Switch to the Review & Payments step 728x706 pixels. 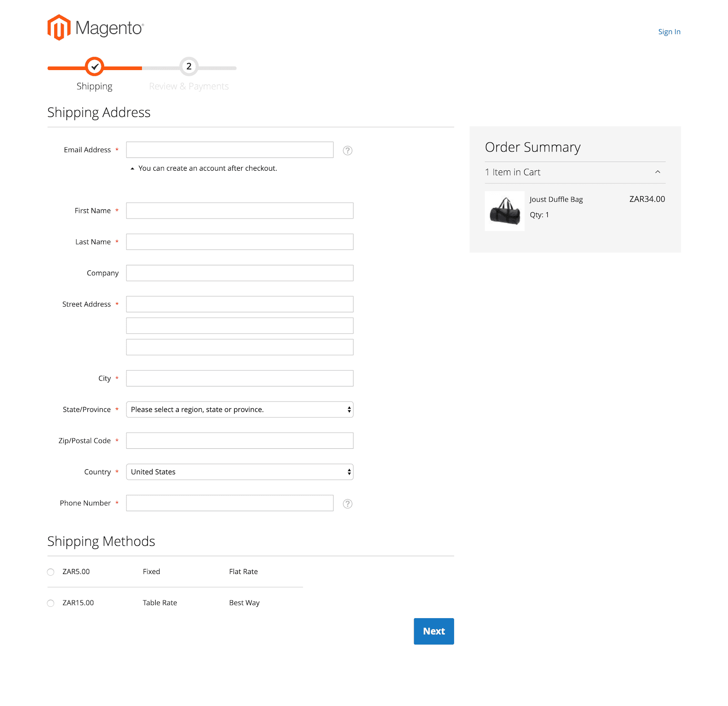(189, 86)
